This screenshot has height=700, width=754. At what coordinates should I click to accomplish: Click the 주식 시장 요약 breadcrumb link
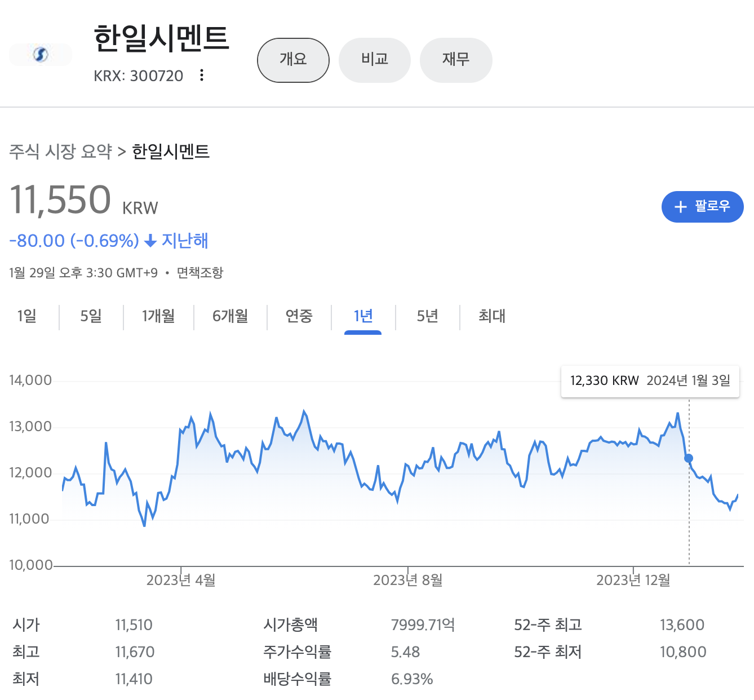(x=61, y=152)
